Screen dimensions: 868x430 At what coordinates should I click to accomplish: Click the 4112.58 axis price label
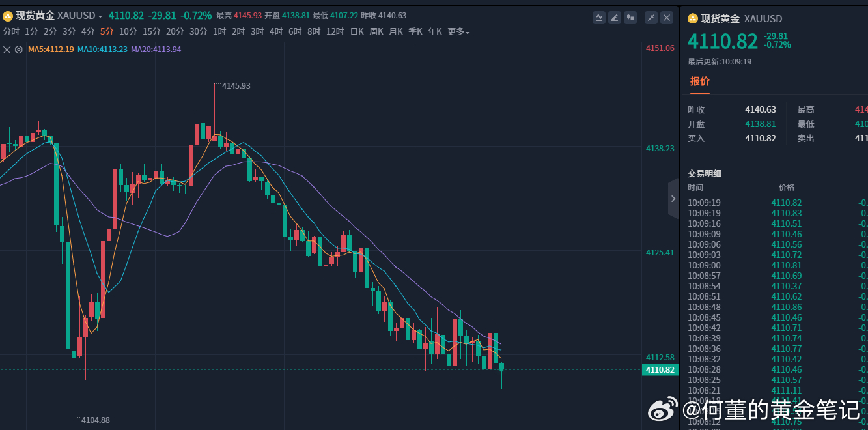[660, 357]
